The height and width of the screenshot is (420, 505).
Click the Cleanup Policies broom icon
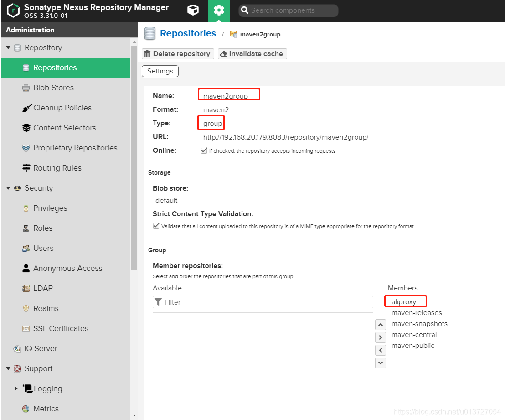click(27, 108)
